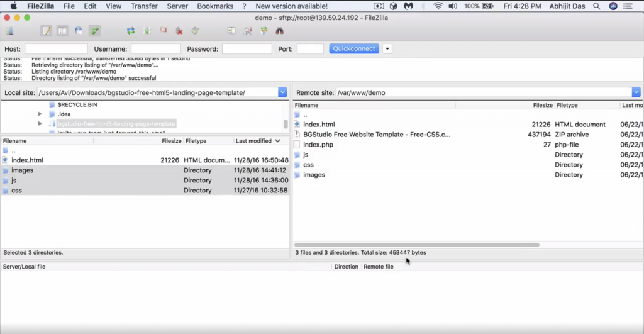This screenshot has height=334, width=644.
Task: Open the Bookmarks menu
Action: (x=215, y=6)
